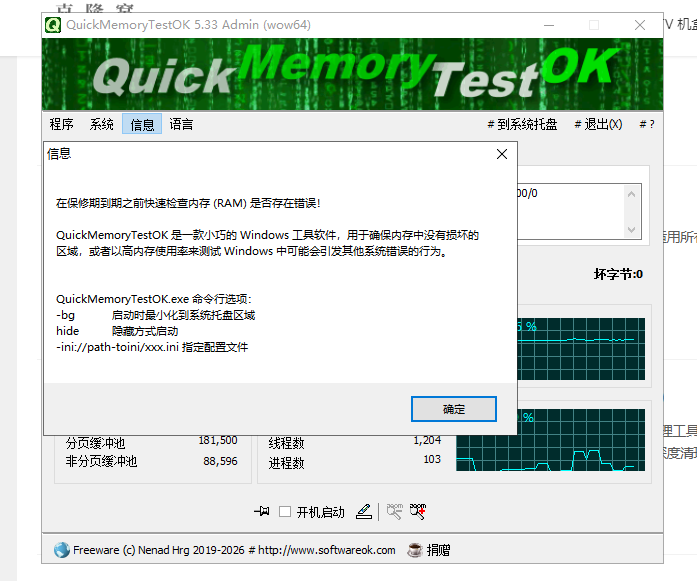The width and height of the screenshot is (697, 581).
Task: Click the coffee cup donate icon
Action: pos(415,550)
